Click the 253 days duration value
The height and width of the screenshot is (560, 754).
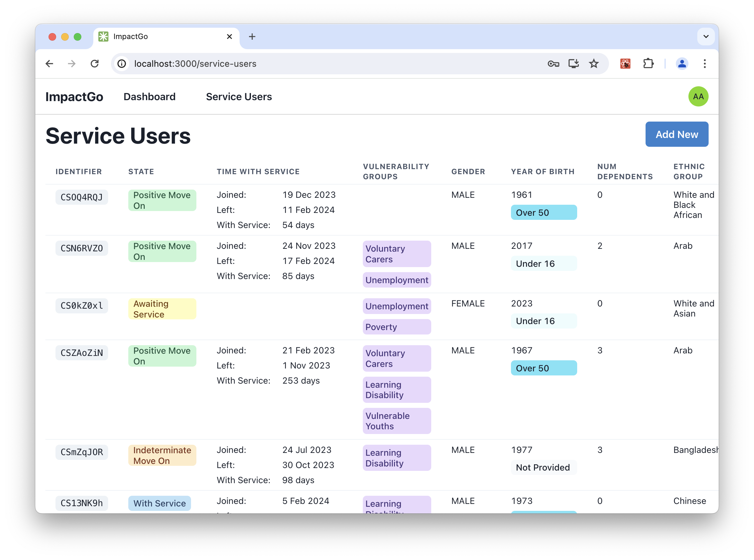301,381
